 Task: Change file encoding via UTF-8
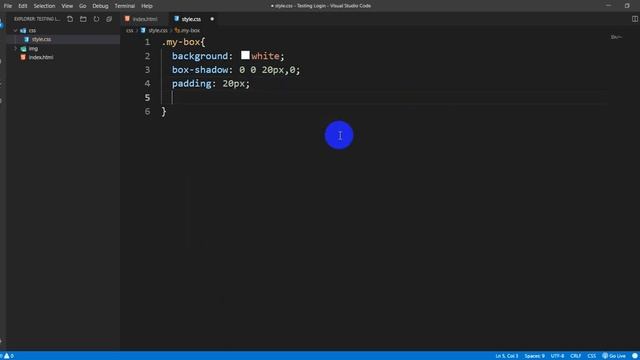click(x=558, y=356)
